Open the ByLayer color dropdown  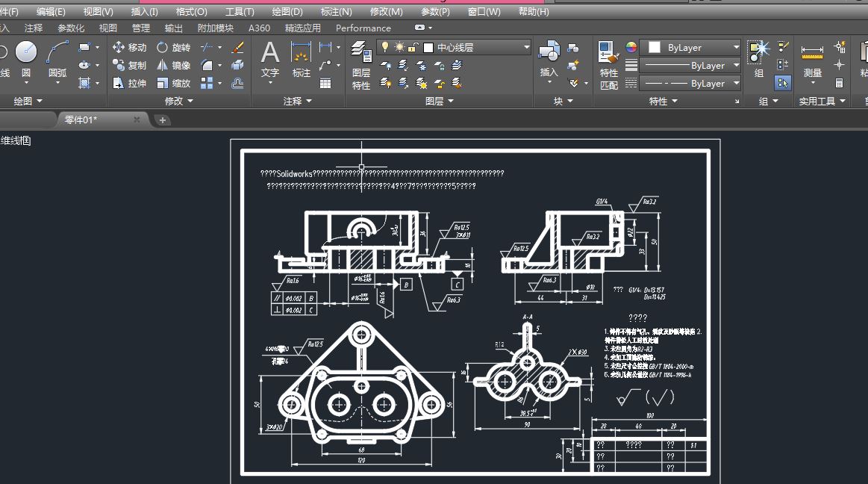tap(690, 48)
